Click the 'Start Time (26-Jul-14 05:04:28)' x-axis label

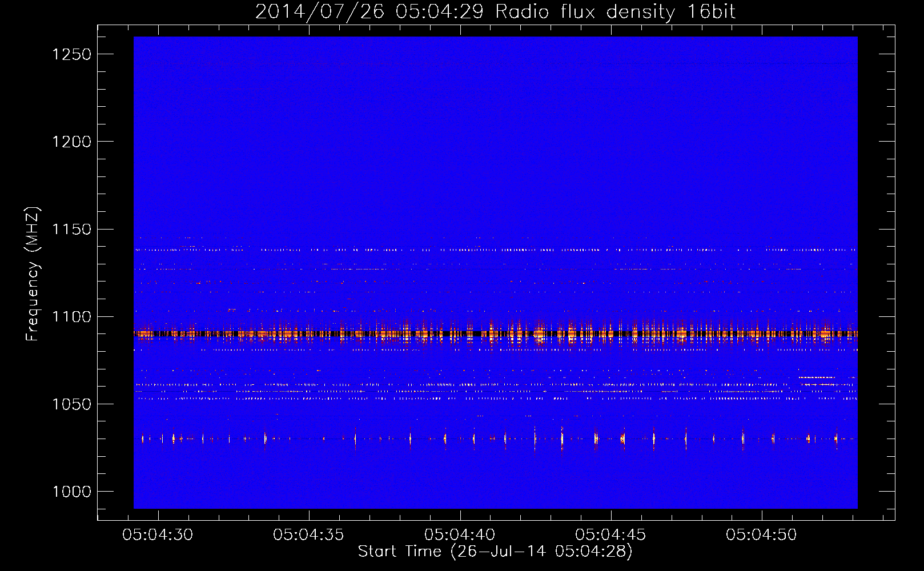click(495, 552)
